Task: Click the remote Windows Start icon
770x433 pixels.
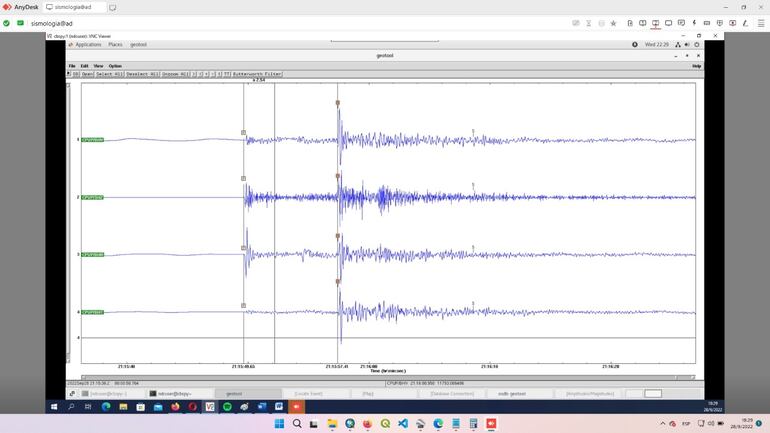Action: [x=56, y=407]
